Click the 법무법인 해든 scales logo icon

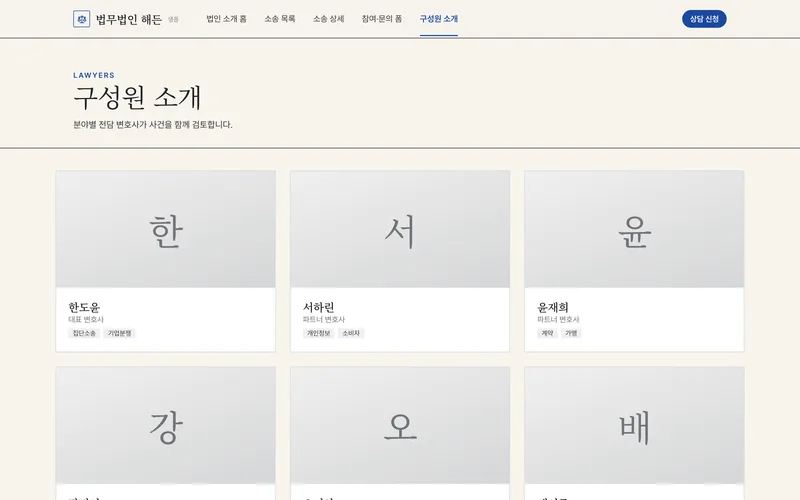click(x=82, y=19)
